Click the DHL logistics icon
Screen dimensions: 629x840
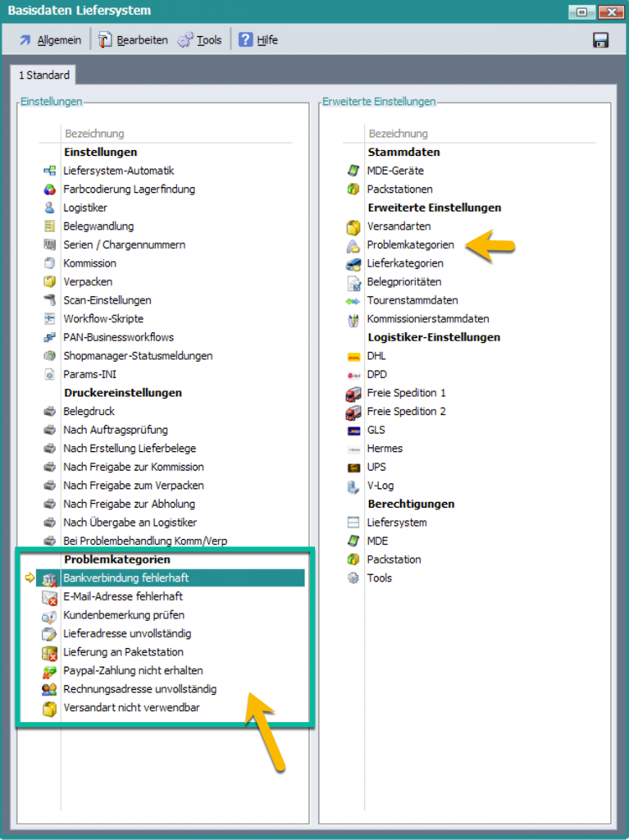[x=353, y=356]
